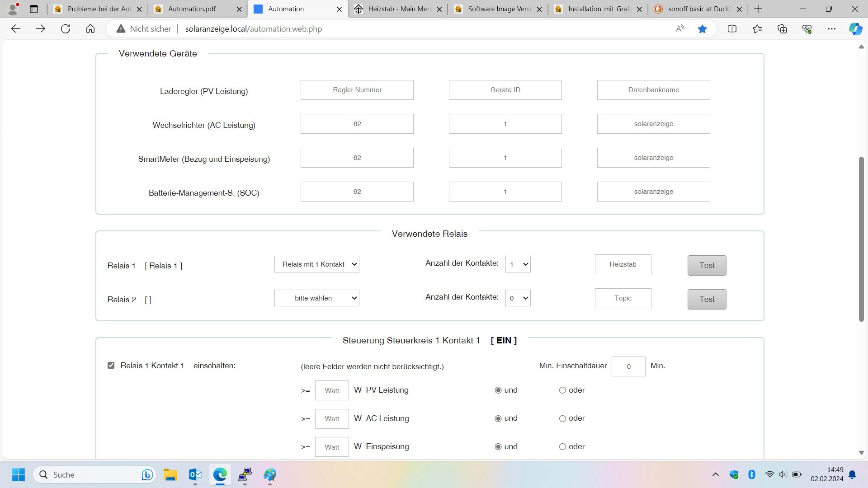
Task: Expand Anzahl der Kontakte dropdown for Relais 1
Action: [x=518, y=264]
